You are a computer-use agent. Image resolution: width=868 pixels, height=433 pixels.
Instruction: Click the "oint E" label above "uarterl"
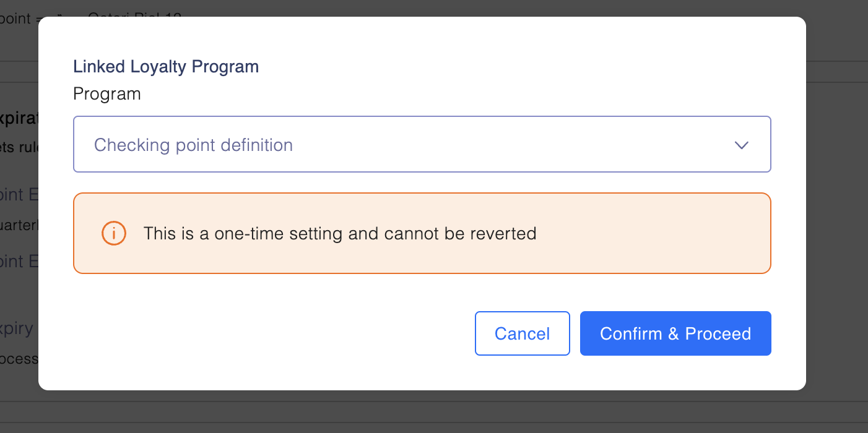tap(19, 194)
